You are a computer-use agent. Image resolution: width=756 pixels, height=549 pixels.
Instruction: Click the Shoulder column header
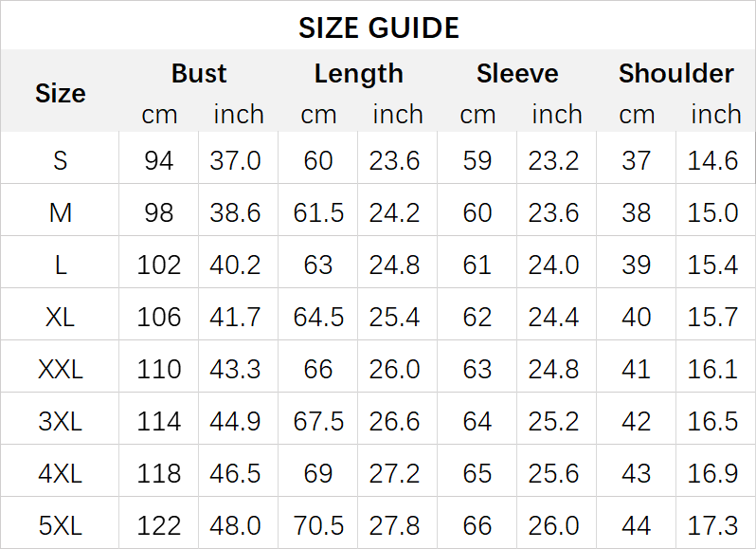pos(675,74)
